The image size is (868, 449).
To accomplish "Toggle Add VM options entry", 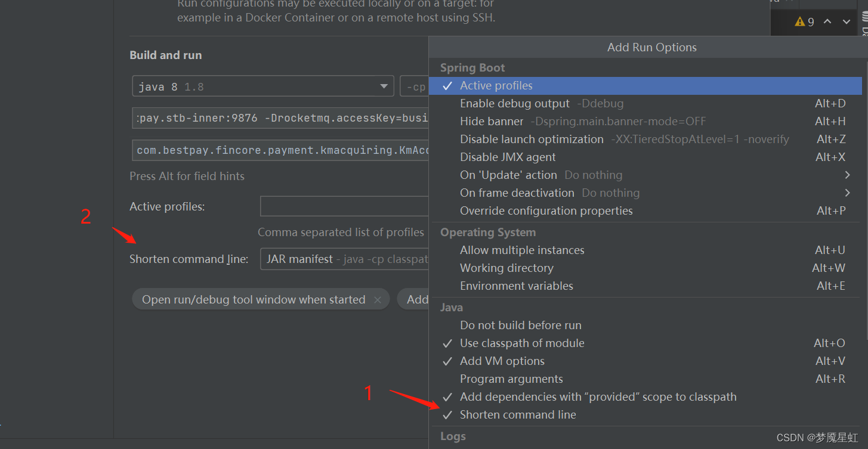I will (645, 361).
